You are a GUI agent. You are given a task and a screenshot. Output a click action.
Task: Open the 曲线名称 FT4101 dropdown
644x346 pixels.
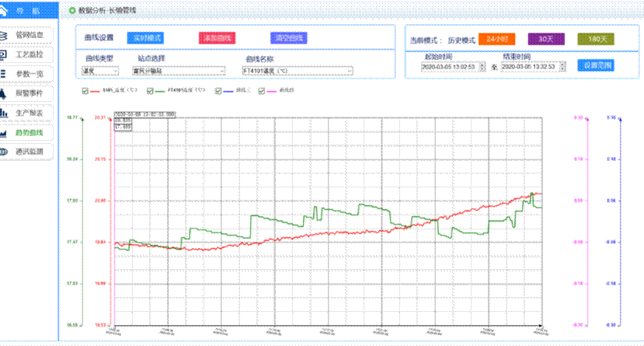pos(298,71)
